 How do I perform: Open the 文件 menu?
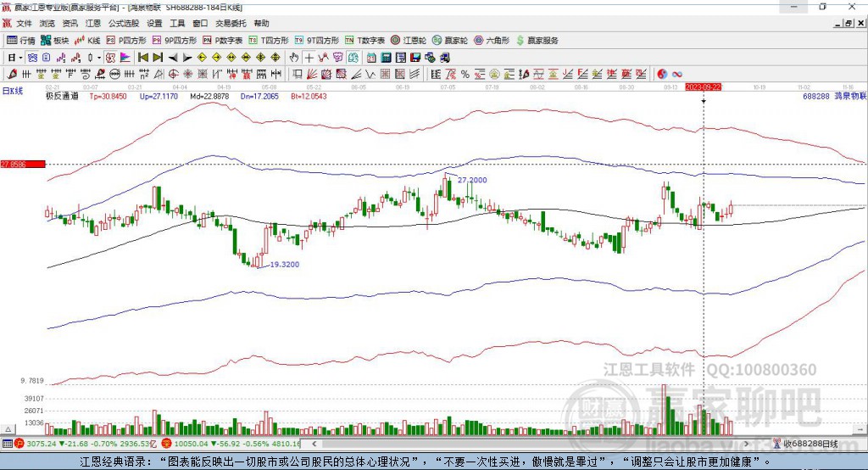[x=24, y=23]
